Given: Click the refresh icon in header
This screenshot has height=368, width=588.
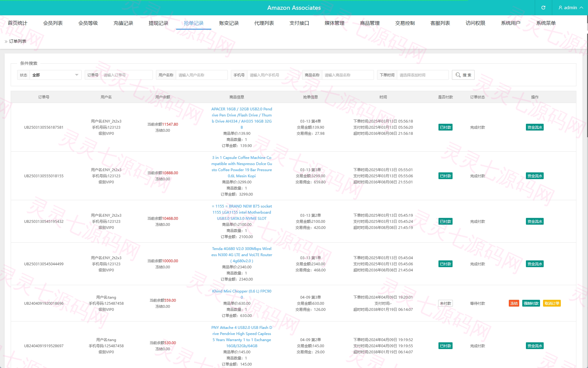Looking at the screenshot, I should tap(543, 8).
